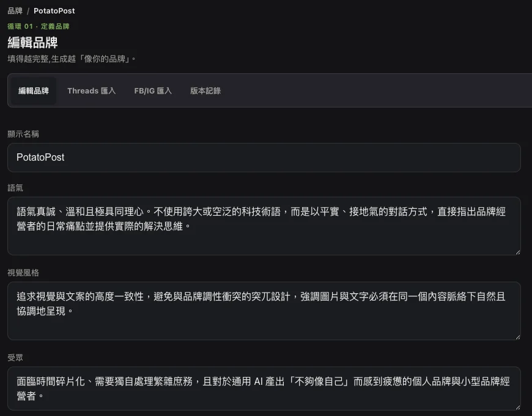This screenshot has width=532, height=416.
Task: Click the 受眾 field label
Action: click(15, 357)
